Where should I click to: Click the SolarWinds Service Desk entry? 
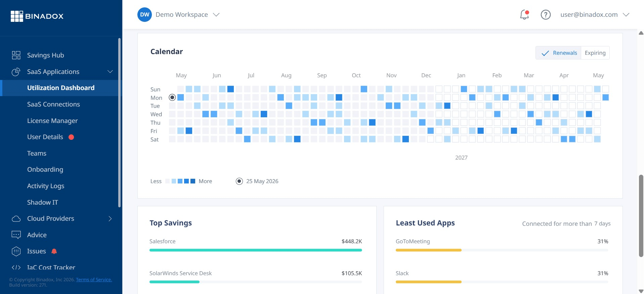[x=180, y=273]
